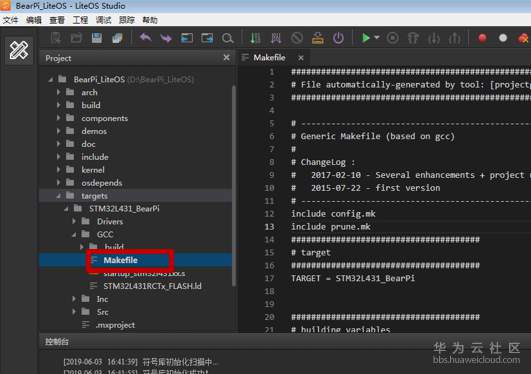Click the 'include config.mk' code line
The width and height of the screenshot is (531, 374).
coord(333,214)
